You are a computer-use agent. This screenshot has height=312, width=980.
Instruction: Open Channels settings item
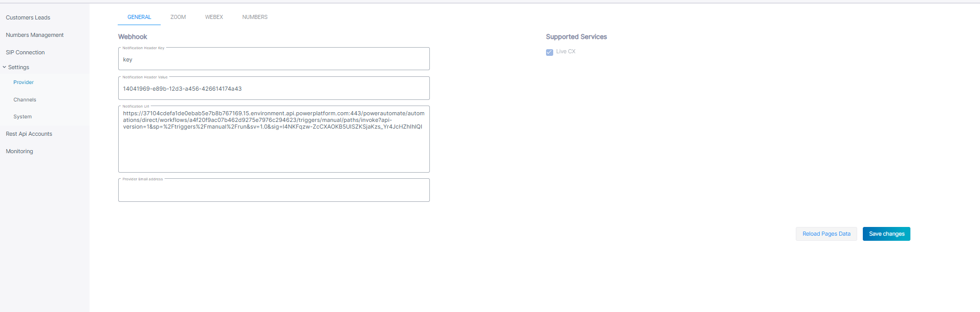coord(25,99)
